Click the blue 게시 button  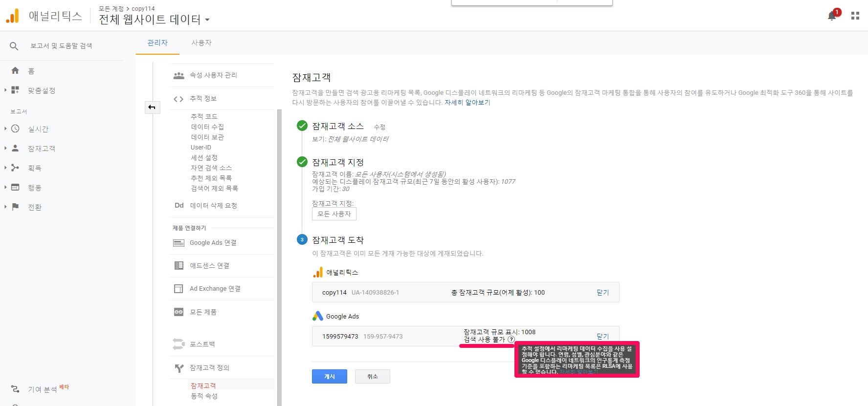pyautogui.click(x=329, y=376)
